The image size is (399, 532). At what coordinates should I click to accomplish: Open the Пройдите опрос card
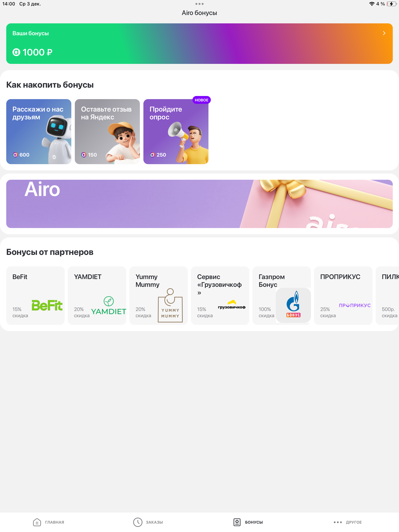pyautogui.click(x=176, y=132)
